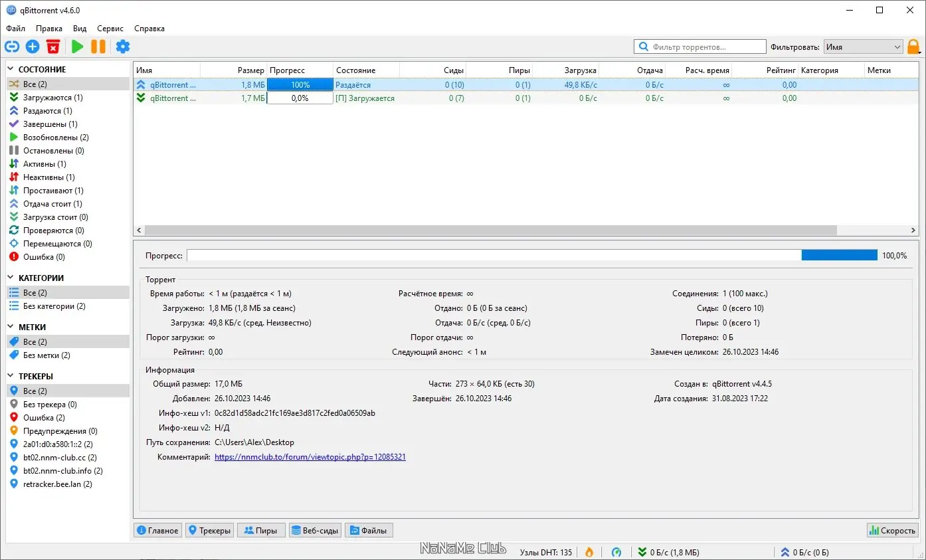
Task: Click the red Delete torrent icon
Action: pyautogui.click(x=53, y=47)
